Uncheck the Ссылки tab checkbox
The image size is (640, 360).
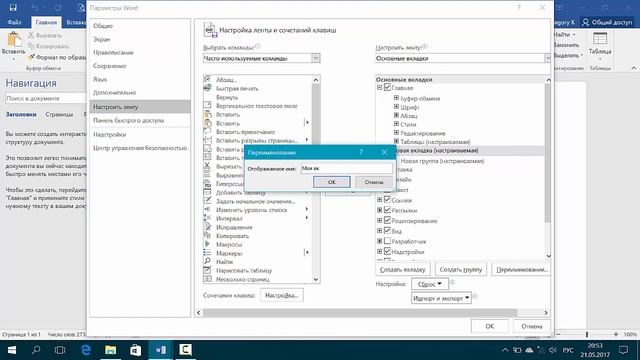(387, 200)
